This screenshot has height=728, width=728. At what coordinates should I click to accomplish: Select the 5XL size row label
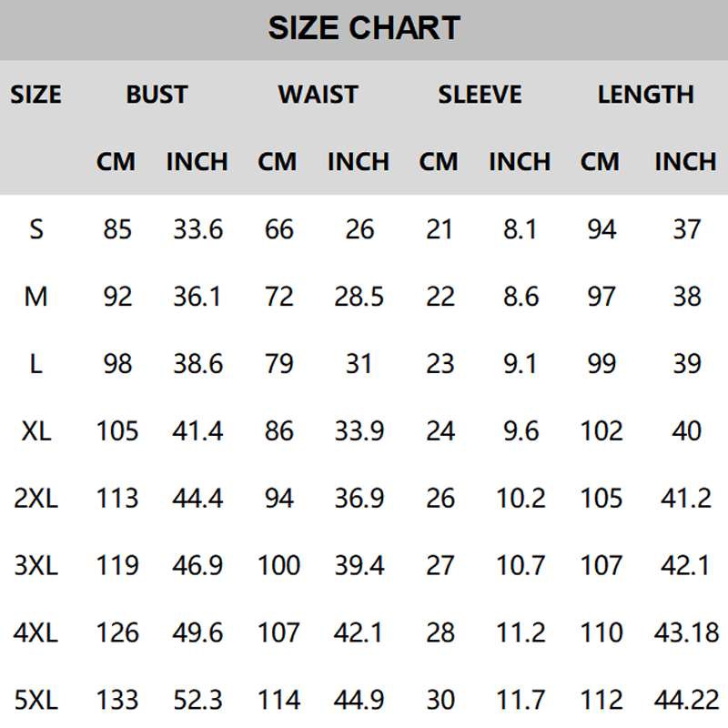(x=36, y=700)
